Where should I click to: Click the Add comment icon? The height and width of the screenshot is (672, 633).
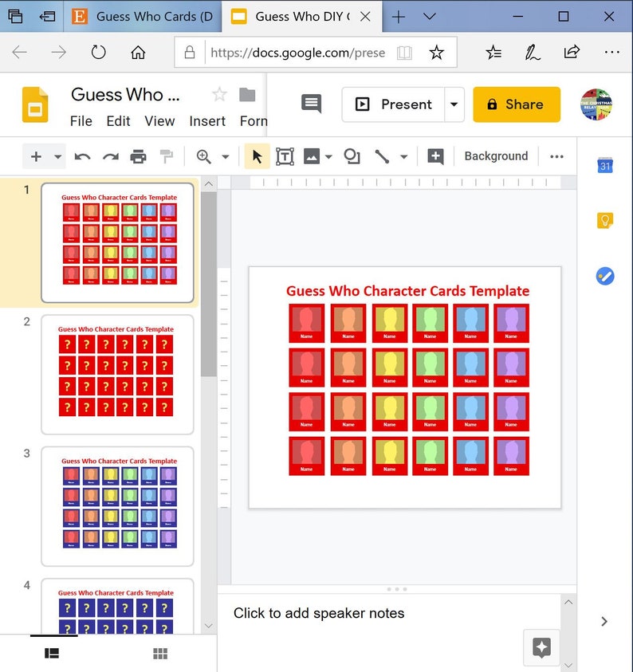pyautogui.click(x=435, y=156)
